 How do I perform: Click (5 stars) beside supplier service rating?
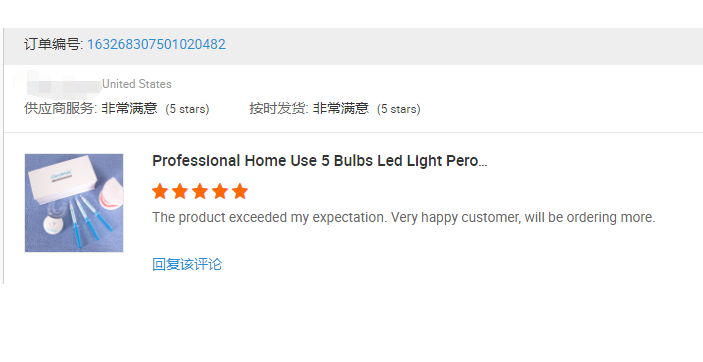click(187, 109)
